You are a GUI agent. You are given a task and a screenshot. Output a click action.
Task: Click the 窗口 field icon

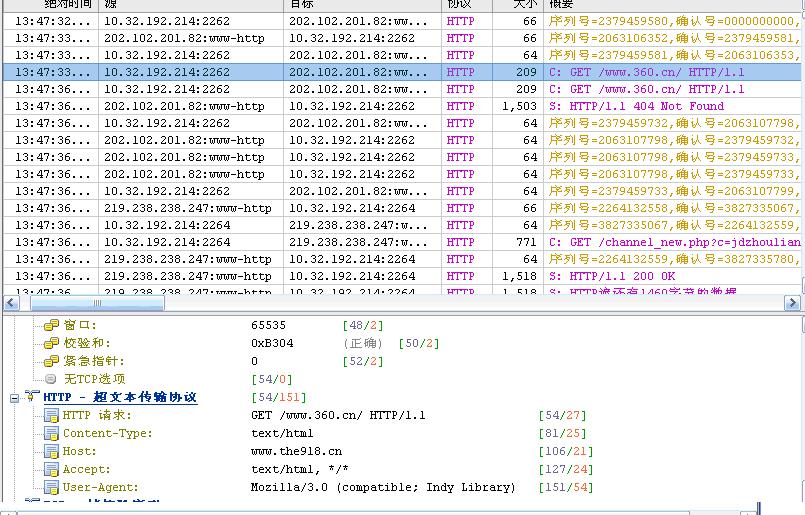51,326
